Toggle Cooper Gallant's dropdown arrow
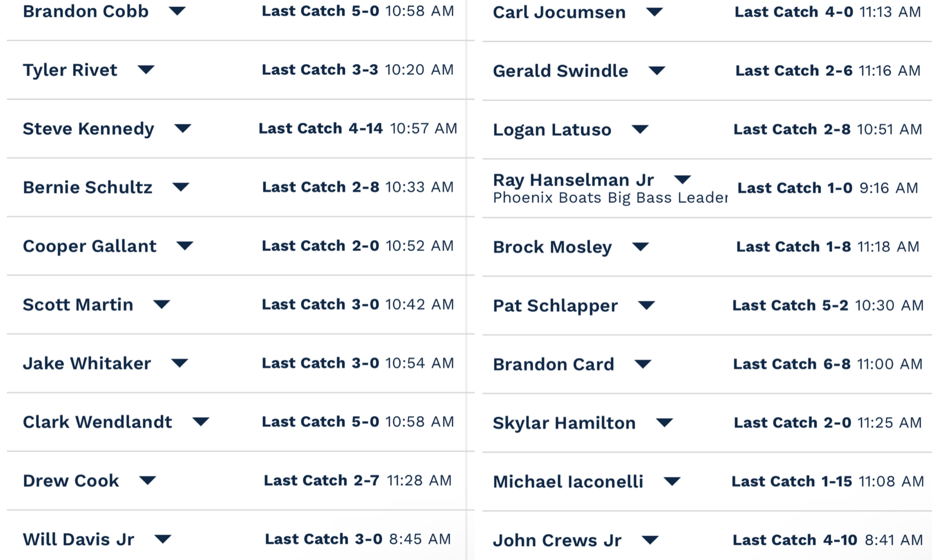 [x=184, y=246]
